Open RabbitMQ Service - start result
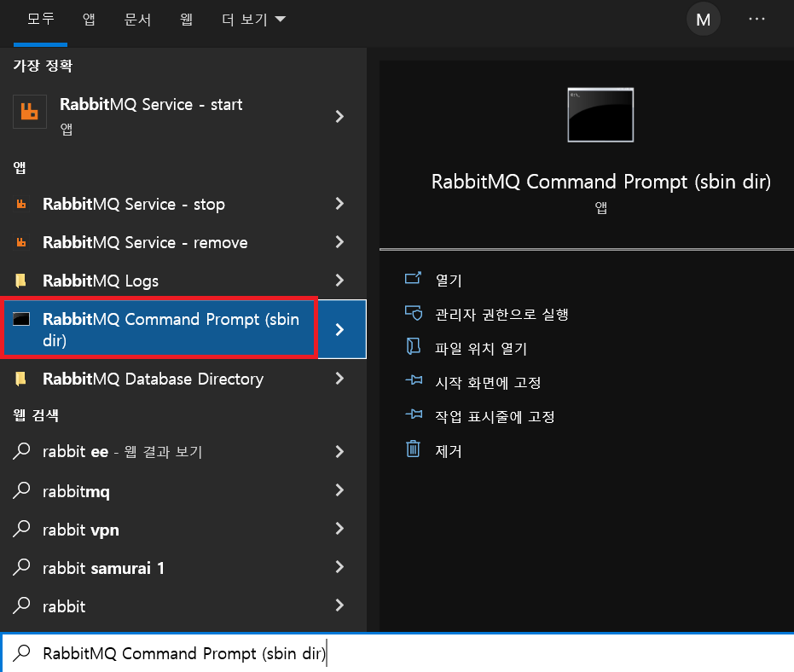794x672 pixels. 159,117
